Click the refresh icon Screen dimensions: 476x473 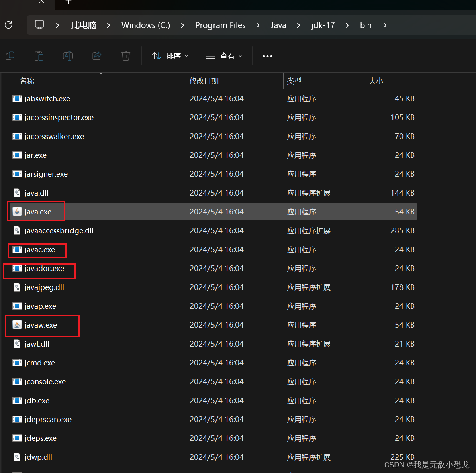[8, 25]
